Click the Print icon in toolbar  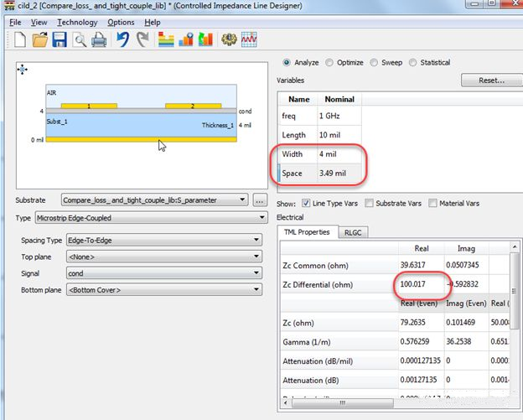coord(98,39)
